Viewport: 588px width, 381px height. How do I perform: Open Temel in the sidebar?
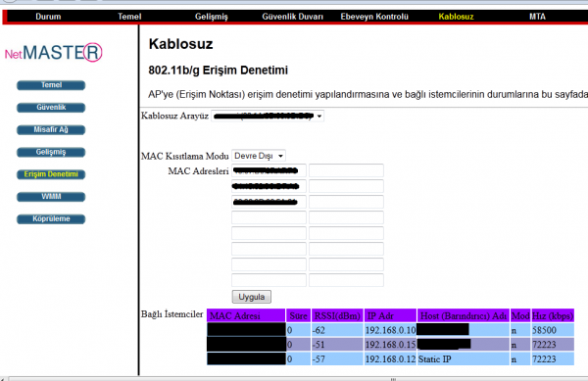pyautogui.click(x=51, y=85)
